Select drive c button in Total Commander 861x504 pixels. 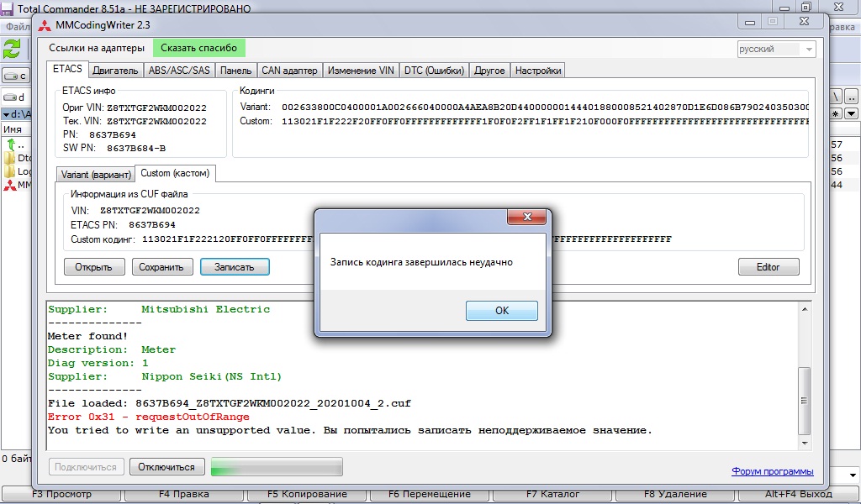point(15,76)
